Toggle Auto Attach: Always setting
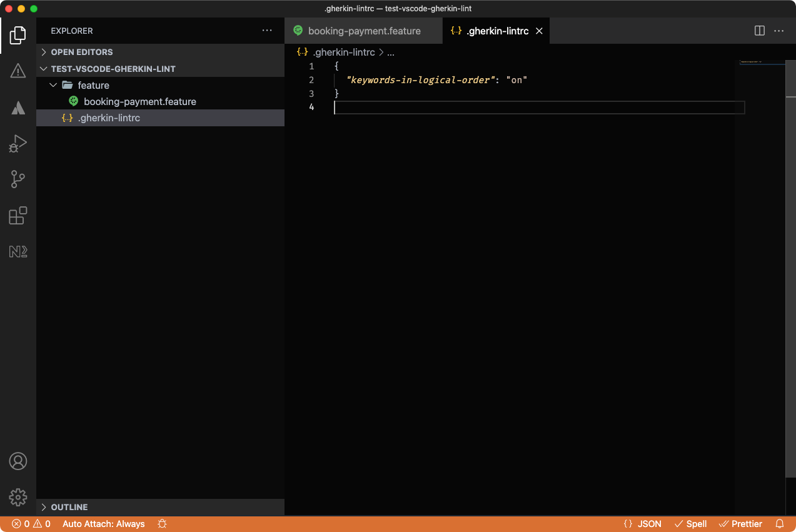 103,524
